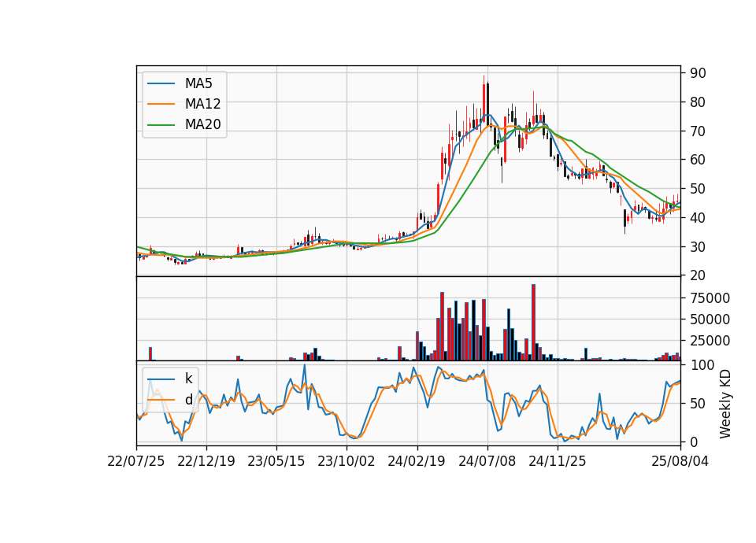Click the green MA20 legend line sample
Viewport: 756px width, 543px height.
tap(161, 124)
